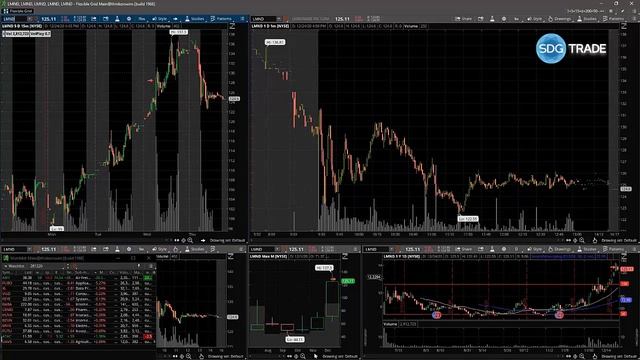Open hamburger menu of the monthly chart
This screenshot has height=360, width=640.
pyautogui.click(x=355, y=249)
